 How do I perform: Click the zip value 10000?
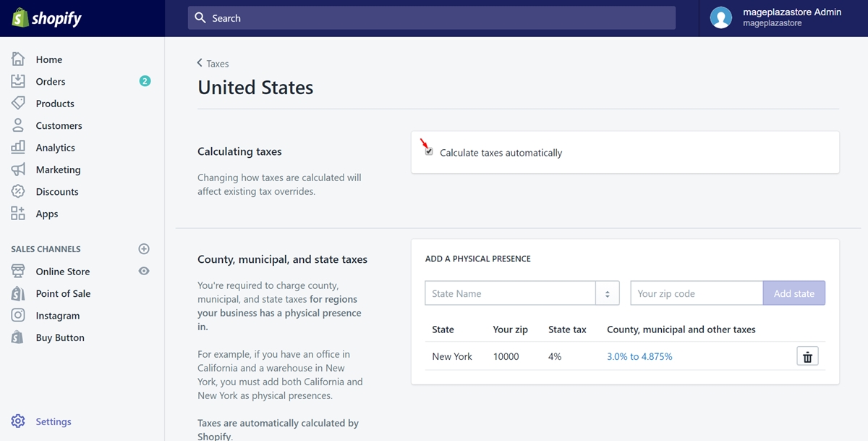[x=506, y=356]
